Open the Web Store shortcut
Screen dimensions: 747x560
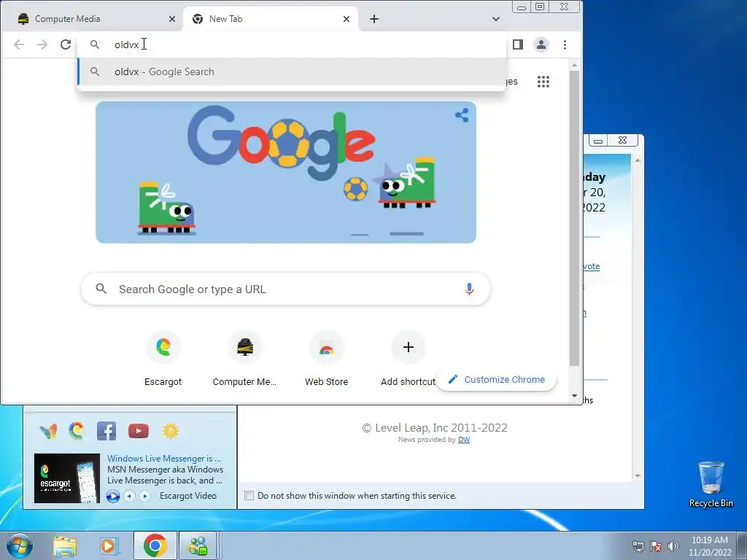coord(326,359)
